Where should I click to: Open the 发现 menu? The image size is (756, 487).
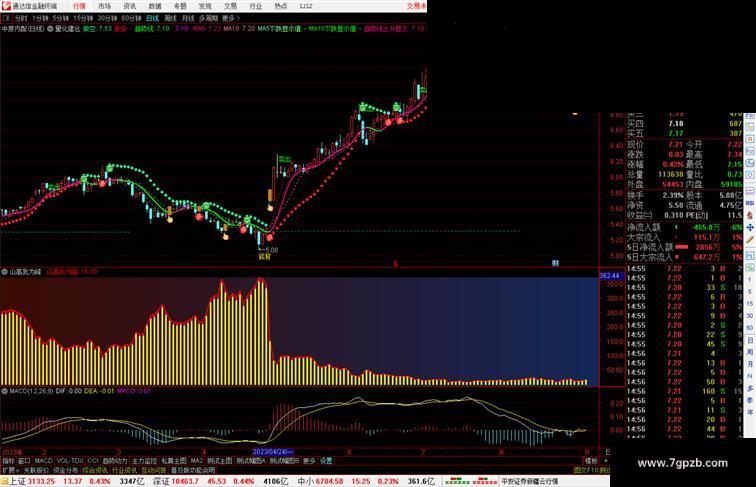coord(205,6)
